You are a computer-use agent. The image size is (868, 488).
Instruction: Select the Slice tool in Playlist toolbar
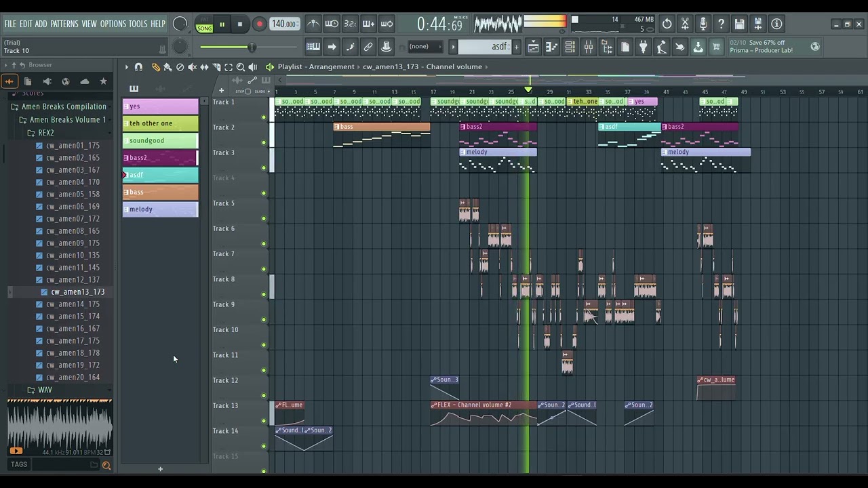point(216,67)
